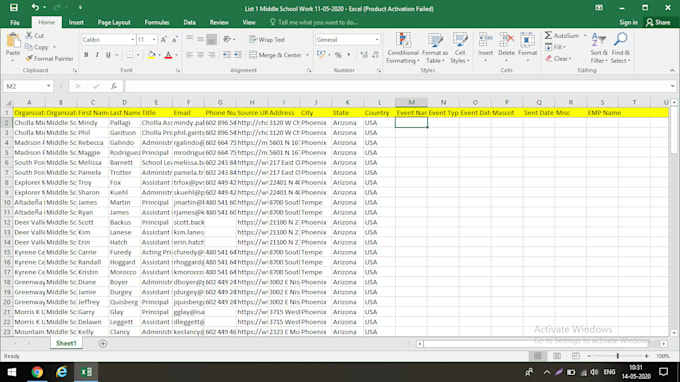Toggle Italic formatting

tap(97, 55)
